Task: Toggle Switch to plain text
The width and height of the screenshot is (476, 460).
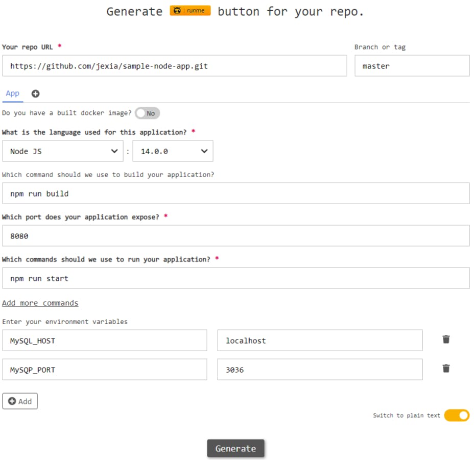Action: tap(457, 416)
